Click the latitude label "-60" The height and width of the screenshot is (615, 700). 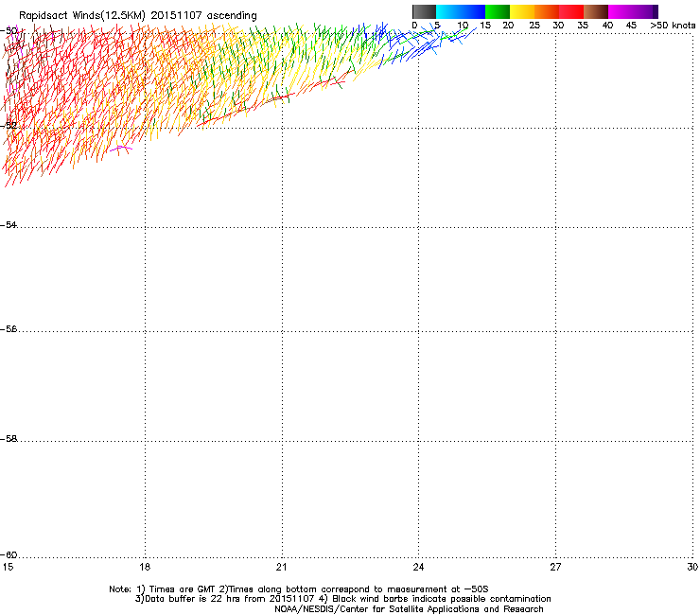point(9,554)
